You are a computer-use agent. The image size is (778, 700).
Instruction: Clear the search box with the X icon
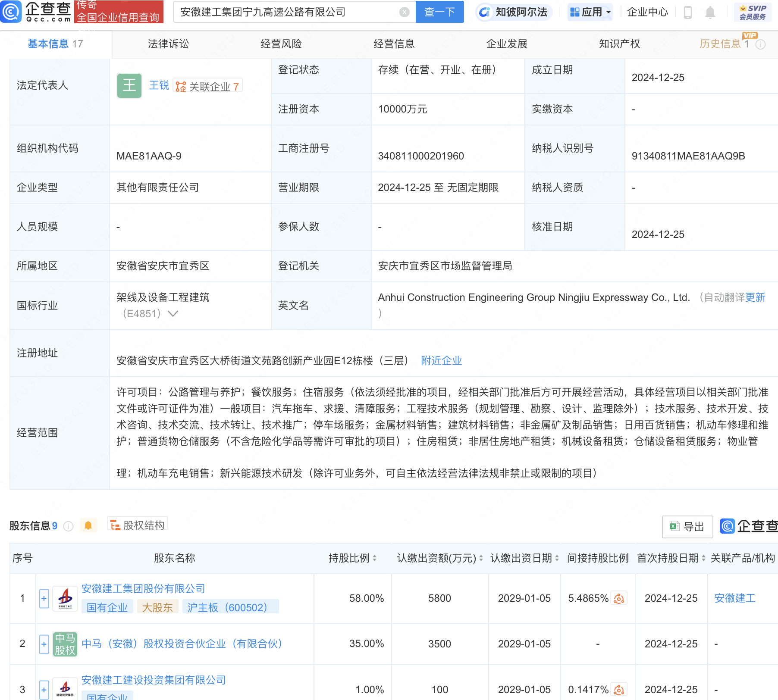(x=405, y=12)
